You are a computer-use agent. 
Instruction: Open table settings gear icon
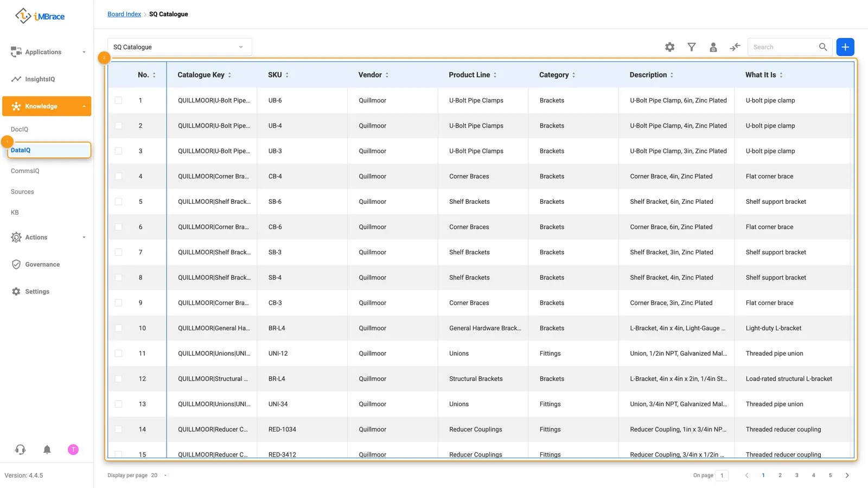tap(670, 47)
